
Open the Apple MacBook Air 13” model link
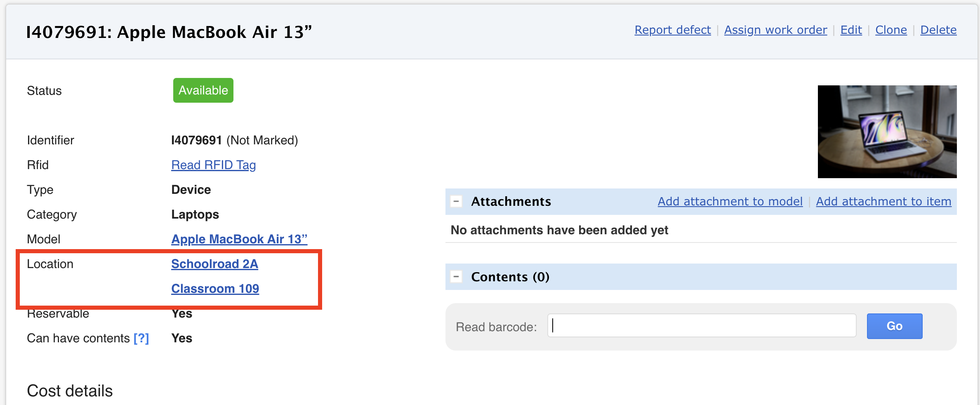(239, 239)
